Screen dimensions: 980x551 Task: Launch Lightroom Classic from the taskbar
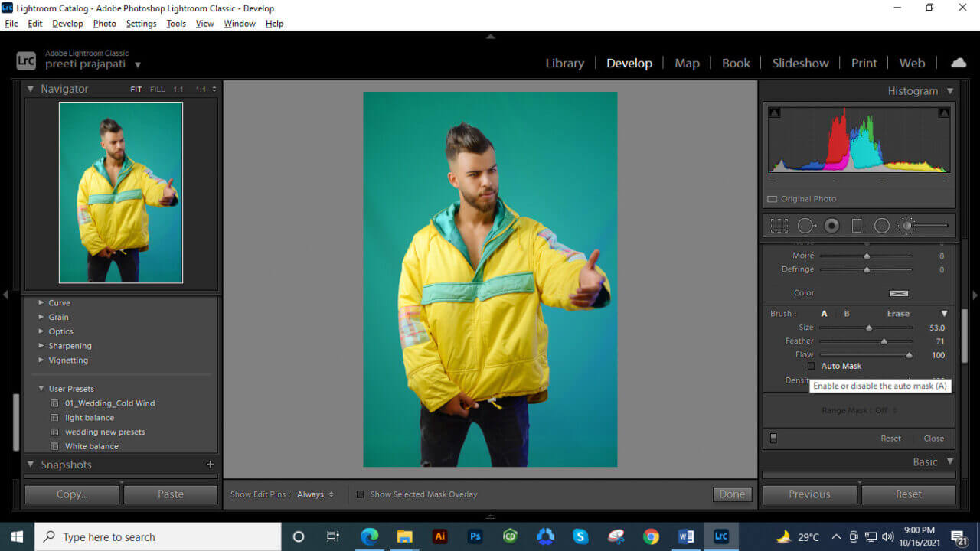721,536
